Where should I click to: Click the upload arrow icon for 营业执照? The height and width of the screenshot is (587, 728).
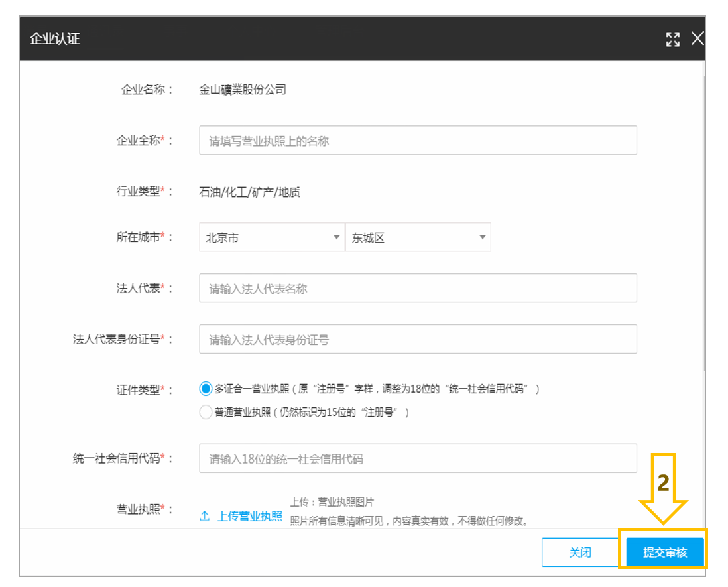204,516
